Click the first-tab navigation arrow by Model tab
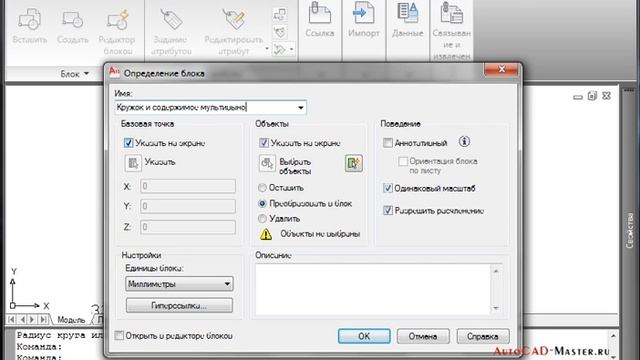 coord(11,319)
